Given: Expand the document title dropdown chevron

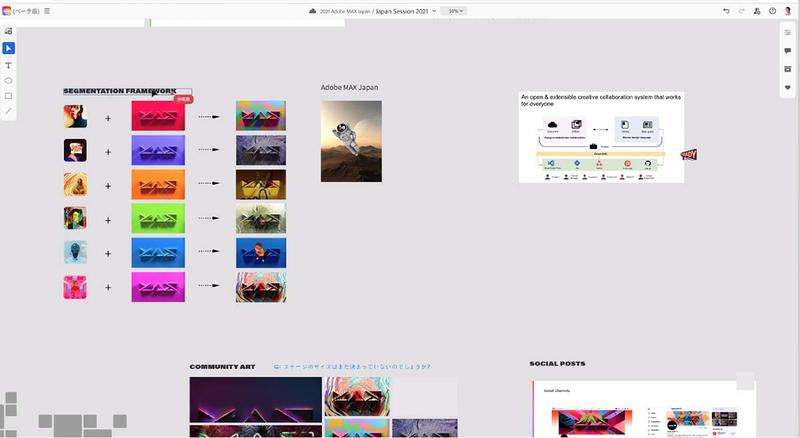Looking at the screenshot, I should tap(434, 11).
